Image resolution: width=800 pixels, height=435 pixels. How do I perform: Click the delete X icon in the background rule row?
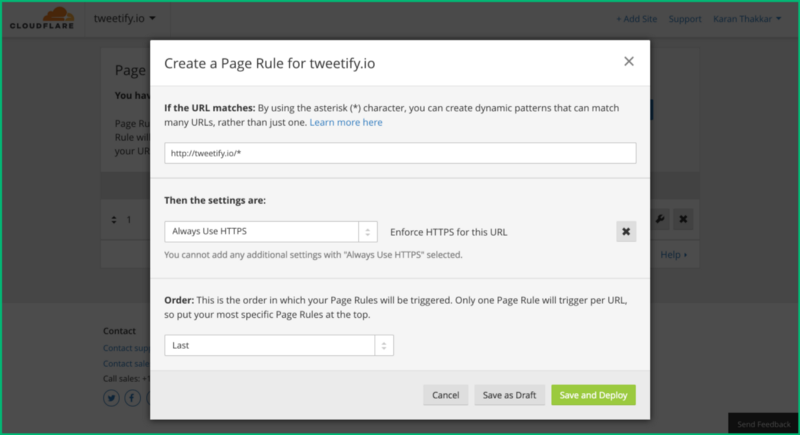tap(683, 219)
